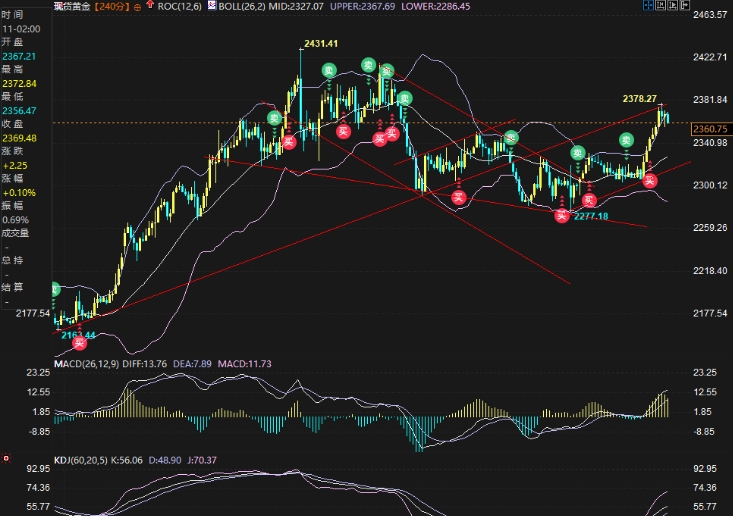Image resolution: width=733 pixels, height=516 pixels.
Task: Click the 2378.27 recent high label
Action: click(640, 99)
